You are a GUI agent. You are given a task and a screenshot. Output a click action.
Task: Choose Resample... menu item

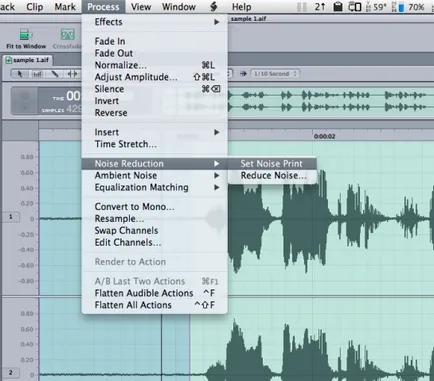coord(155,219)
